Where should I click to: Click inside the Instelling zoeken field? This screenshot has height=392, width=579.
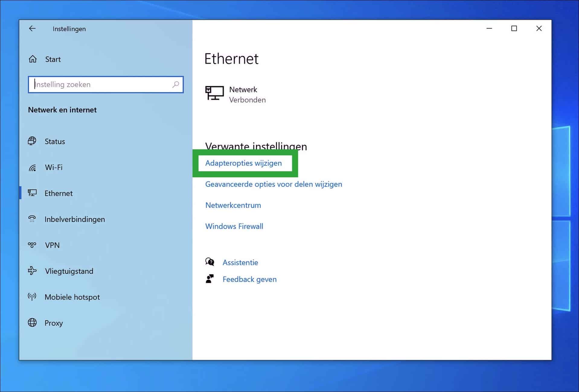click(91, 84)
